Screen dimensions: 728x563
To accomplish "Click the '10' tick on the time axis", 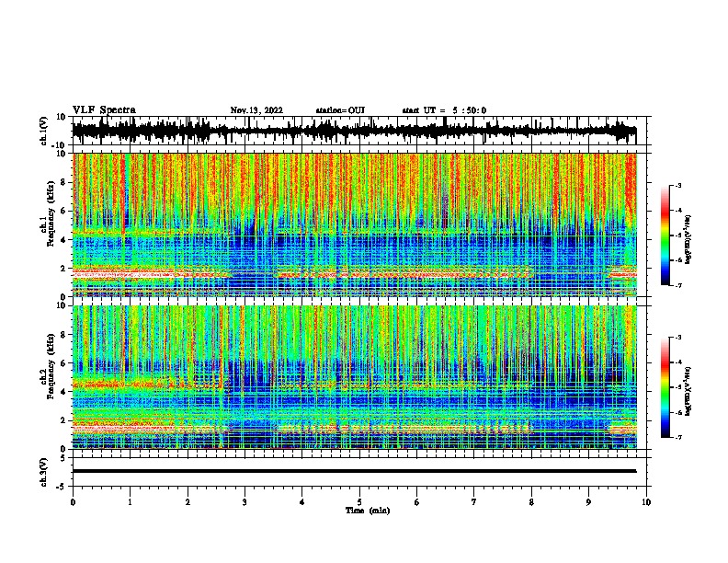I will tap(646, 502).
